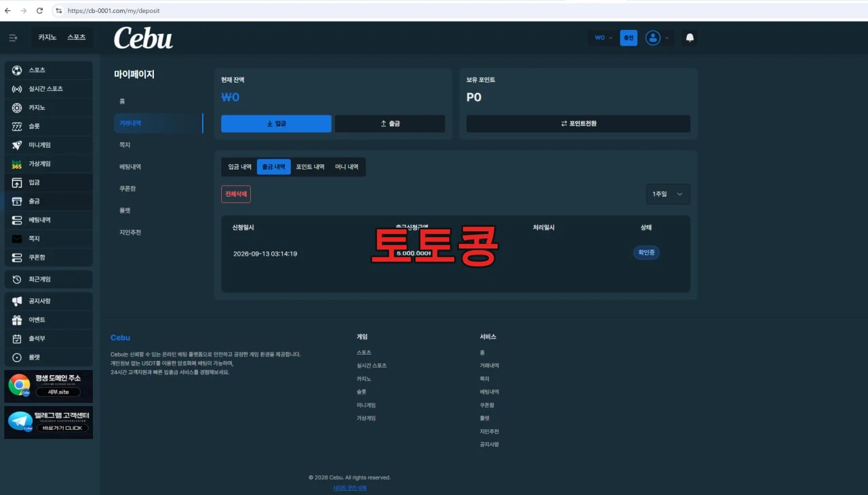Launch 미니게임 rocket icon in the sidebar

[17, 145]
